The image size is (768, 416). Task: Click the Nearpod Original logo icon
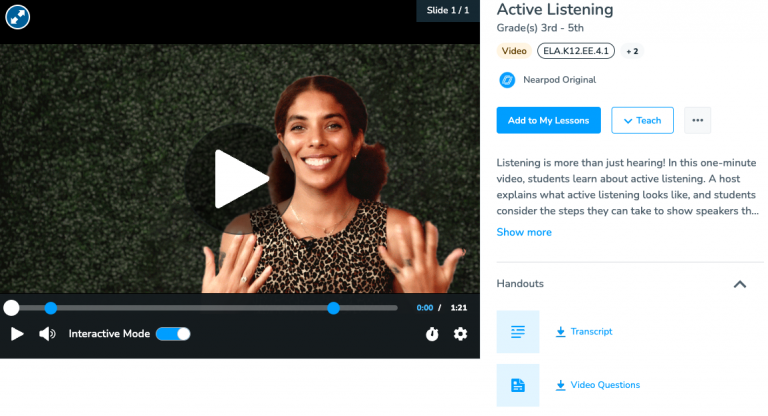[x=507, y=79]
